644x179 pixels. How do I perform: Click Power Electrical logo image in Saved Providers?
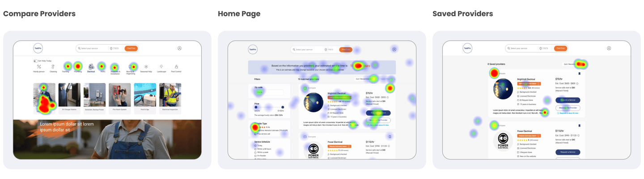coord(503,141)
